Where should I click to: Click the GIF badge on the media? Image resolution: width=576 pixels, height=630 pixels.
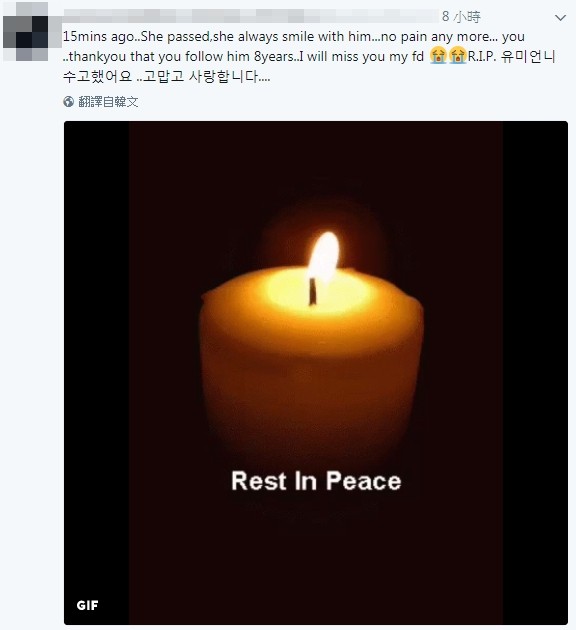click(87, 605)
